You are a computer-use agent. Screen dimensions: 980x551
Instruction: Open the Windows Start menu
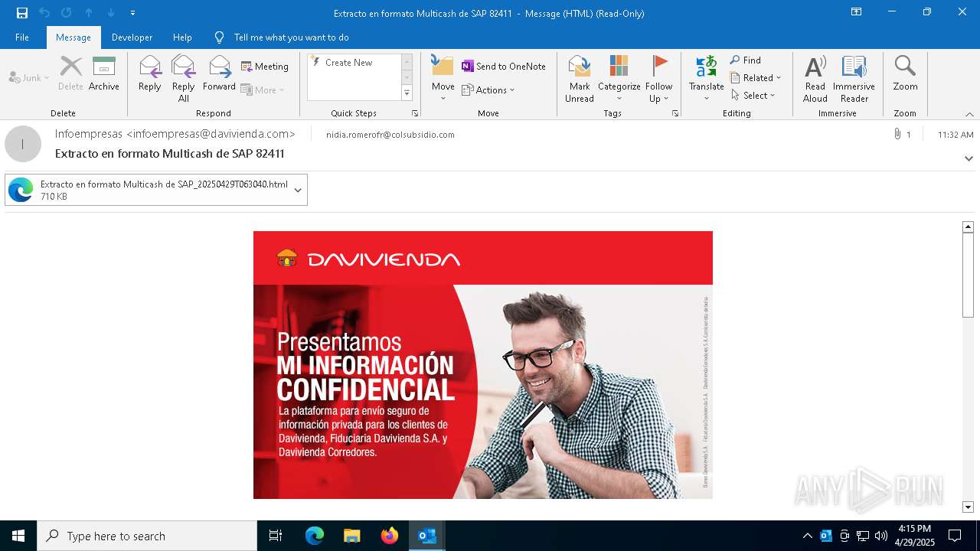click(x=18, y=536)
